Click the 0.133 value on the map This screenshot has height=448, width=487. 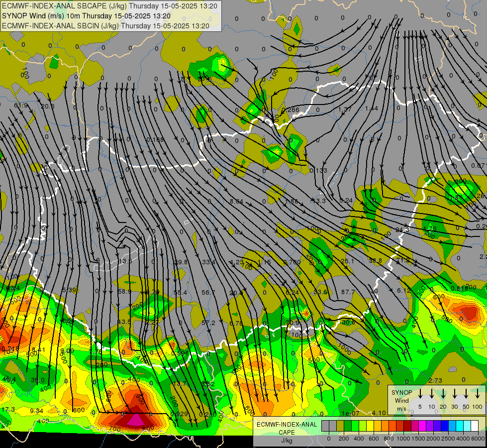[318, 170]
